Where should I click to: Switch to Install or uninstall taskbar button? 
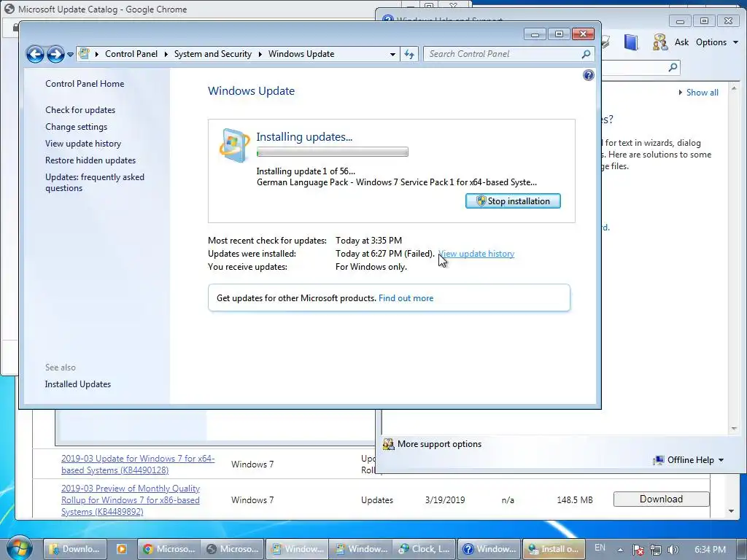554,549
